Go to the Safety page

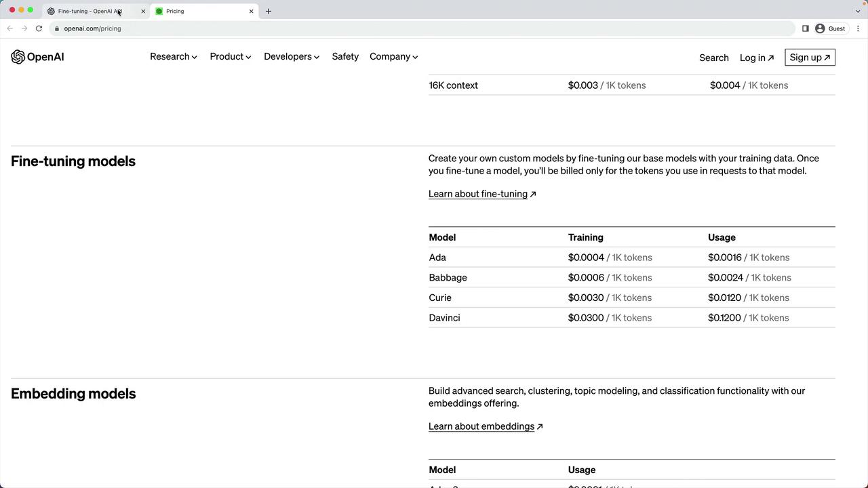click(345, 57)
